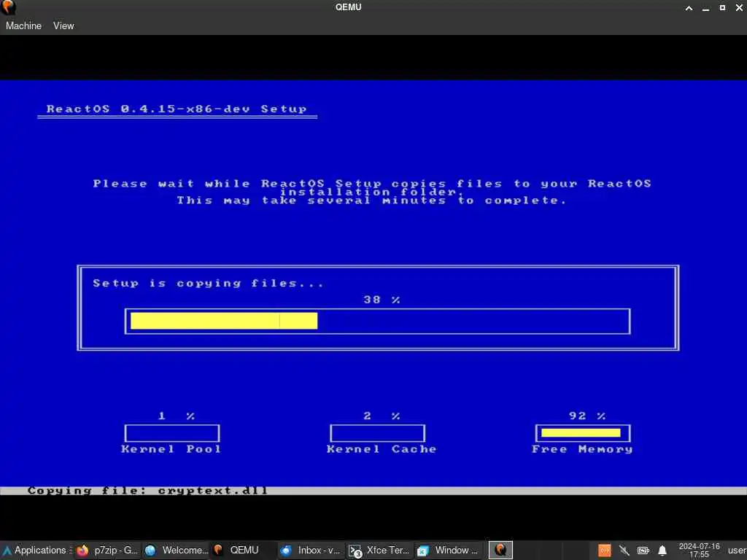Click the orange tray icon
The width and height of the screenshot is (747, 560).
coord(604,551)
